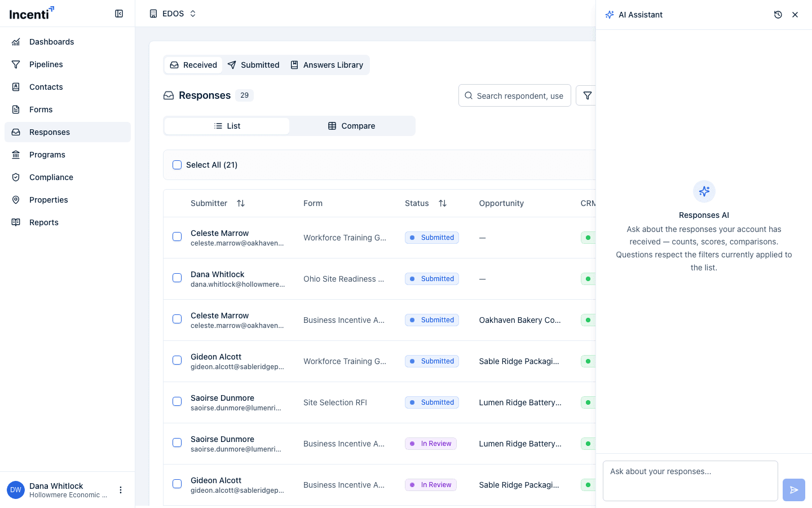Go to Pipelines in the sidebar
The image size is (812, 508).
[x=68, y=64]
